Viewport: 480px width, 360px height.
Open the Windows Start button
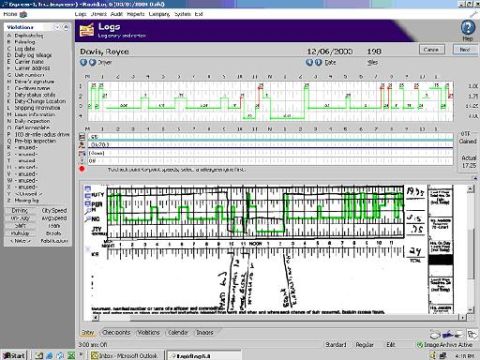(x=13, y=355)
